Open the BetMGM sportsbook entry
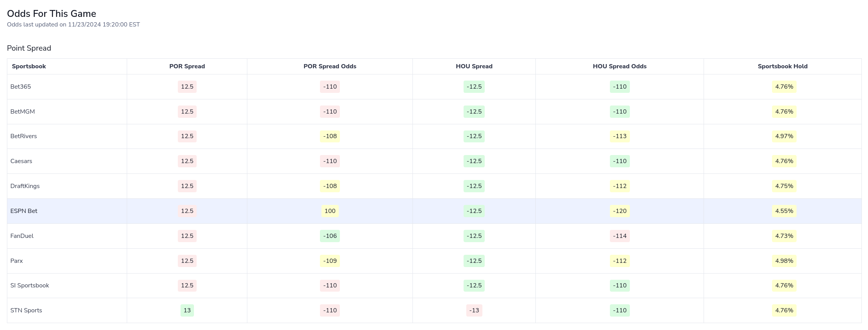Image resolution: width=868 pixels, height=330 pixels. pyautogui.click(x=23, y=112)
